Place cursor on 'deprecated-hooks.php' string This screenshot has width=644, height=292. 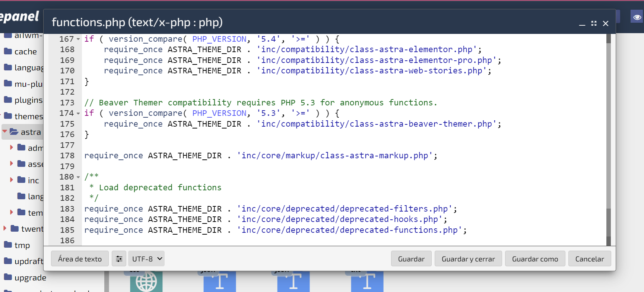coord(340,219)
